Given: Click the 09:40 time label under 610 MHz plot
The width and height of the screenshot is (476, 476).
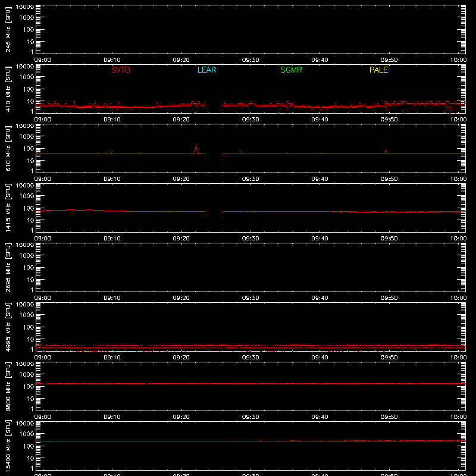Looking at the screenshot, I should point(320,179).
